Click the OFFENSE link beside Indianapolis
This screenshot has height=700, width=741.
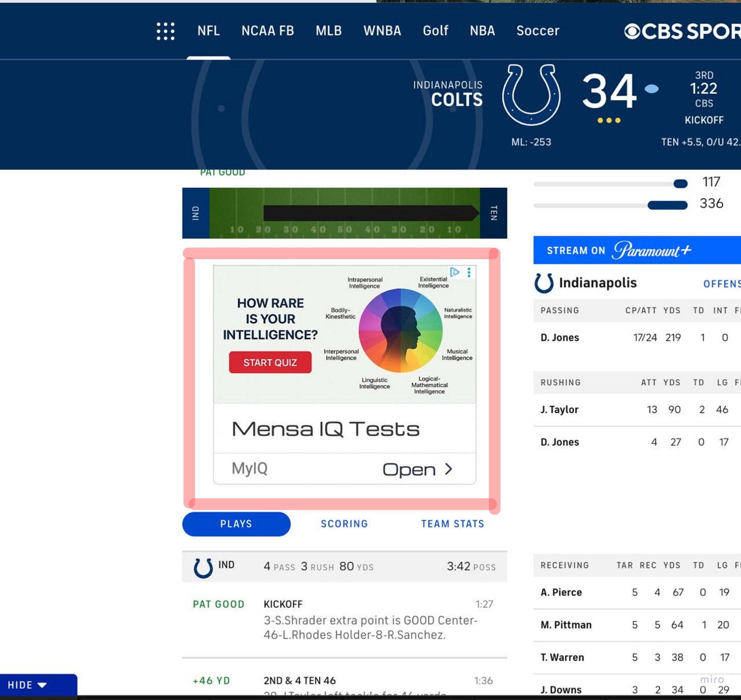tap(722, 284)
